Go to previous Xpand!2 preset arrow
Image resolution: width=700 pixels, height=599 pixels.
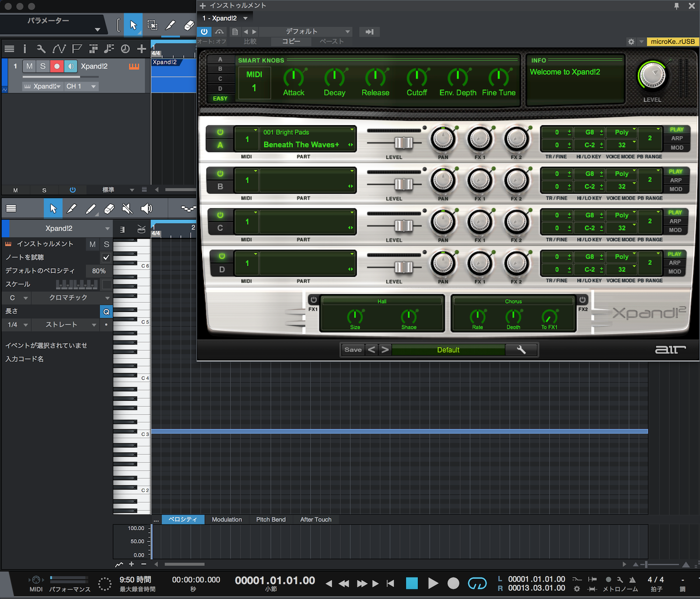[371, 350]
